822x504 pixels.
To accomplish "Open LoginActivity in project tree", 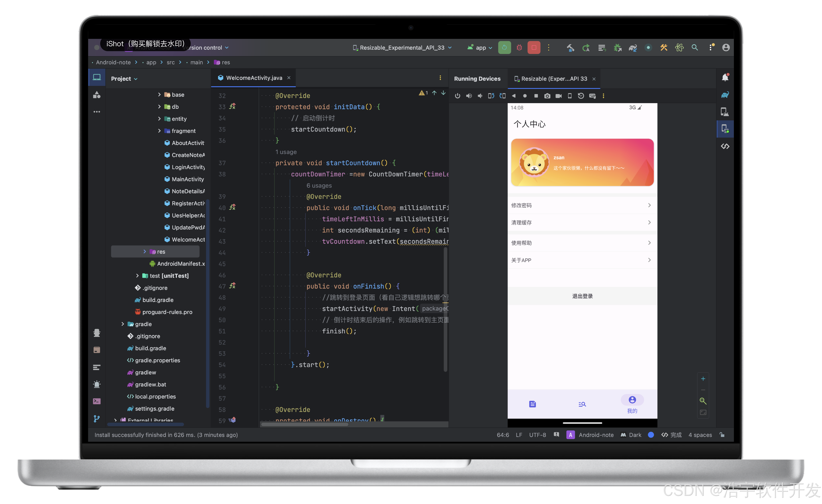I will pos(185,167).
